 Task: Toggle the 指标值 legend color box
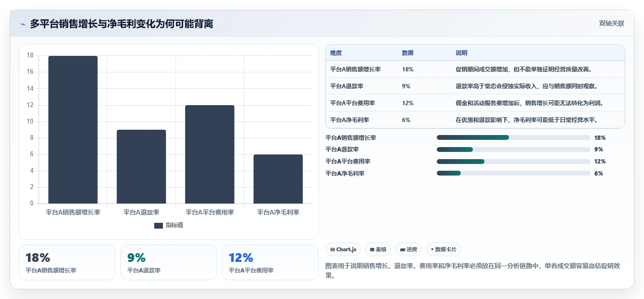tap(159, 225)
